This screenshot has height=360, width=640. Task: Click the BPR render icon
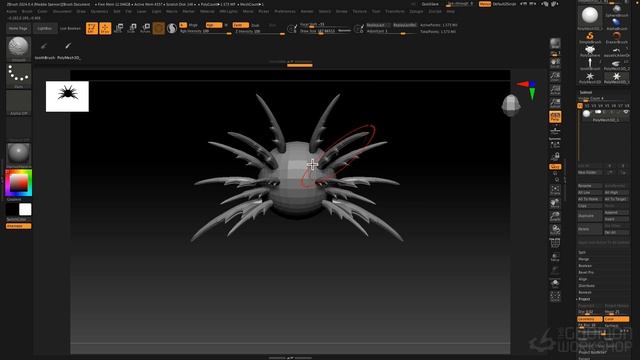click(x=555, y=44)
